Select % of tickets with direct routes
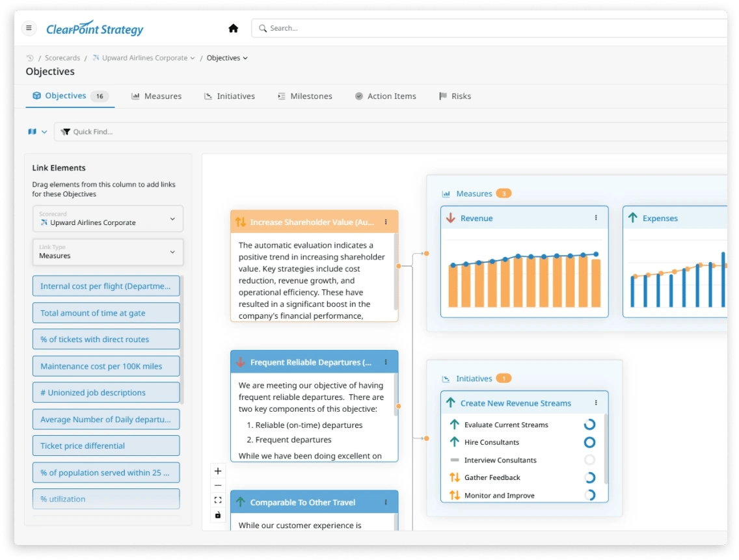This screenshot has height=560, width=739. tap(106, 340)
